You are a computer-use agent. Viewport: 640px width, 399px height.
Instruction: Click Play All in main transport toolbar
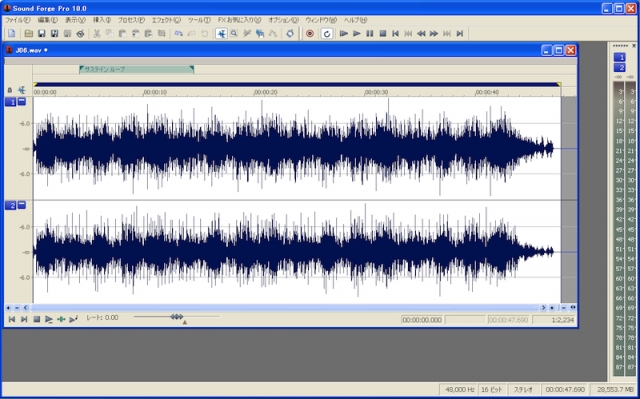[344, 33]
